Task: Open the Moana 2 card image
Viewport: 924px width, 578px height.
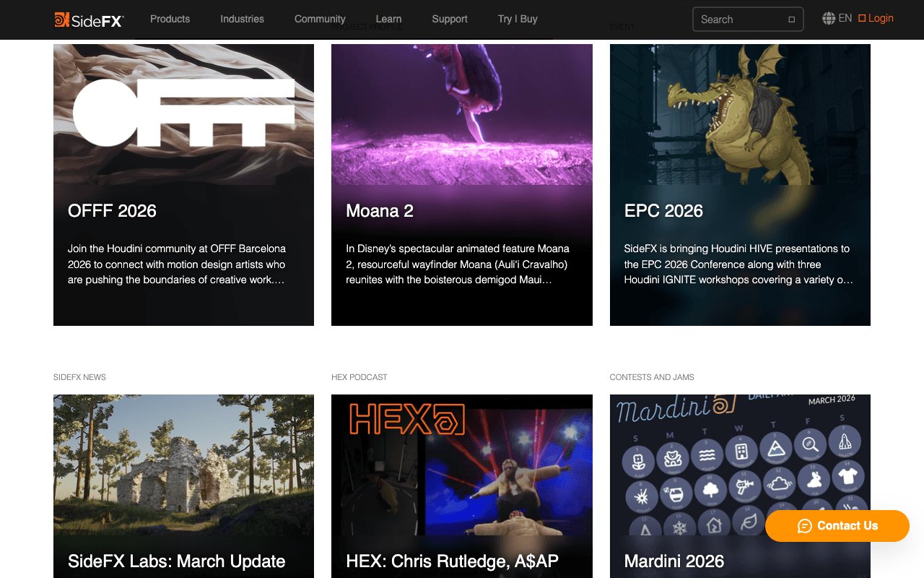Action: point(462,114)
